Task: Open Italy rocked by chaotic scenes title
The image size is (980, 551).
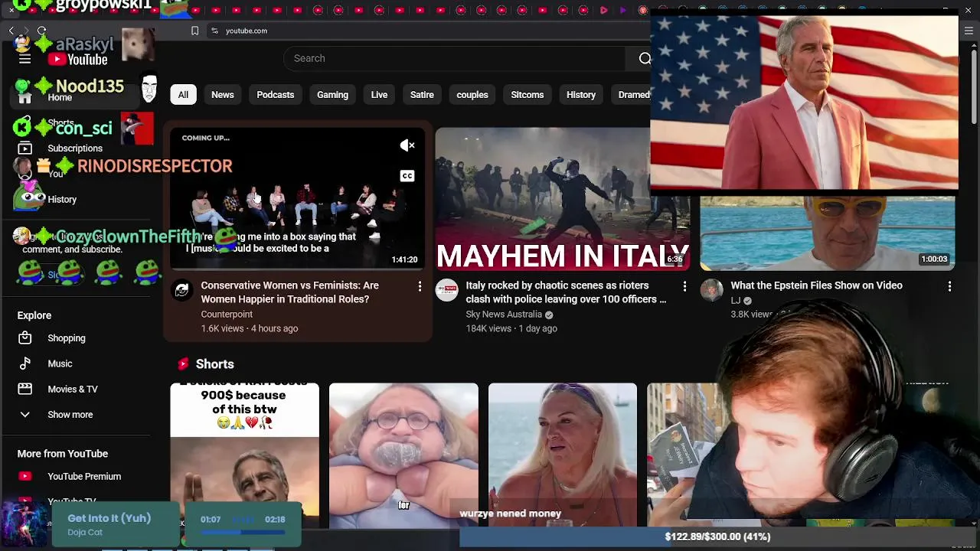Action: 566,292
